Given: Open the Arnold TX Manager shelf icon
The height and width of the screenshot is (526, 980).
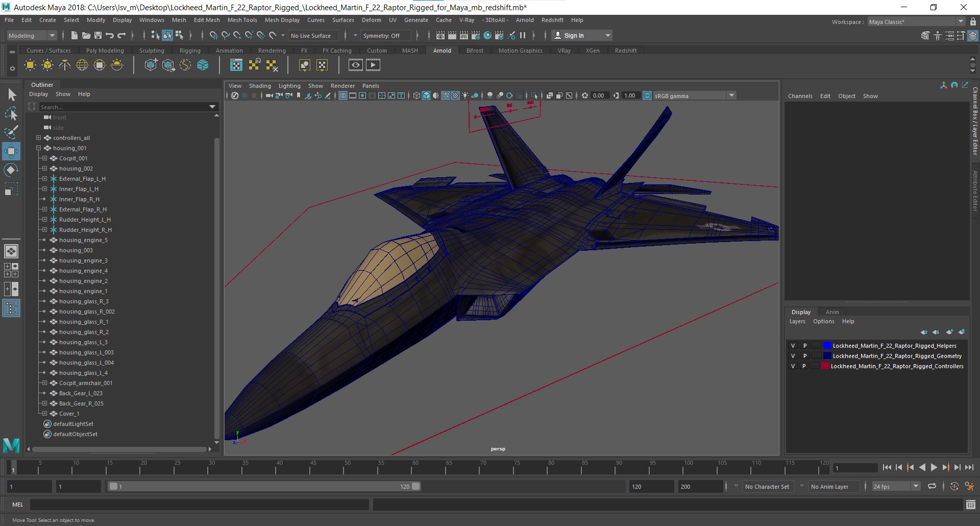Looking at the screenshot, I should (x=236, y=65).
